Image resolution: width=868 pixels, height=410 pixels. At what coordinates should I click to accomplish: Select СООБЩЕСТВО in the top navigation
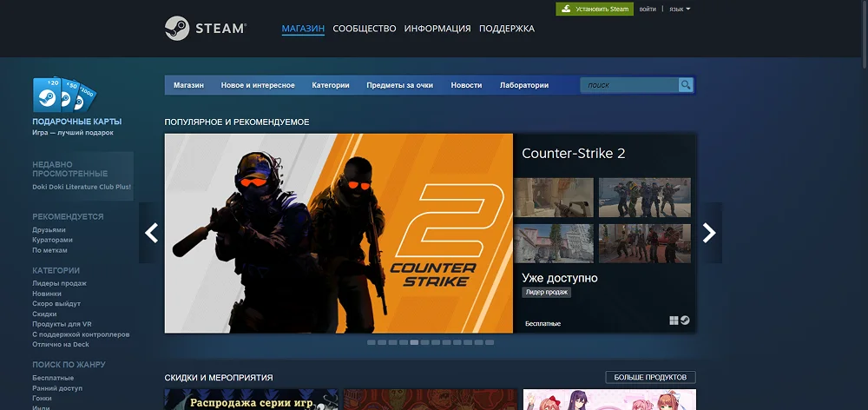click(365, 29)
